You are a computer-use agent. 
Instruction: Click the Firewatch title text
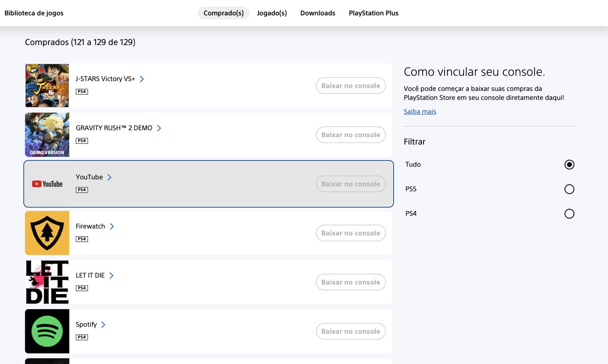click(x=90, y=226)
